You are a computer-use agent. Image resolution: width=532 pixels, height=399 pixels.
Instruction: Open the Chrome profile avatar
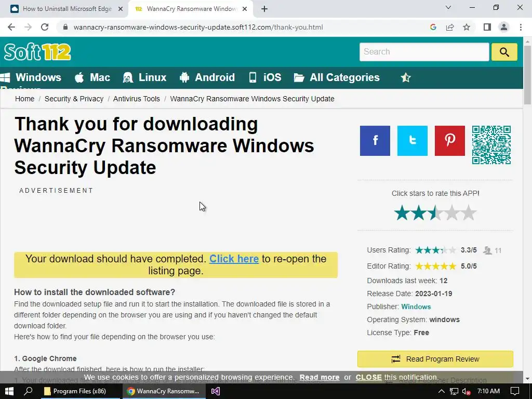point(504,27)
